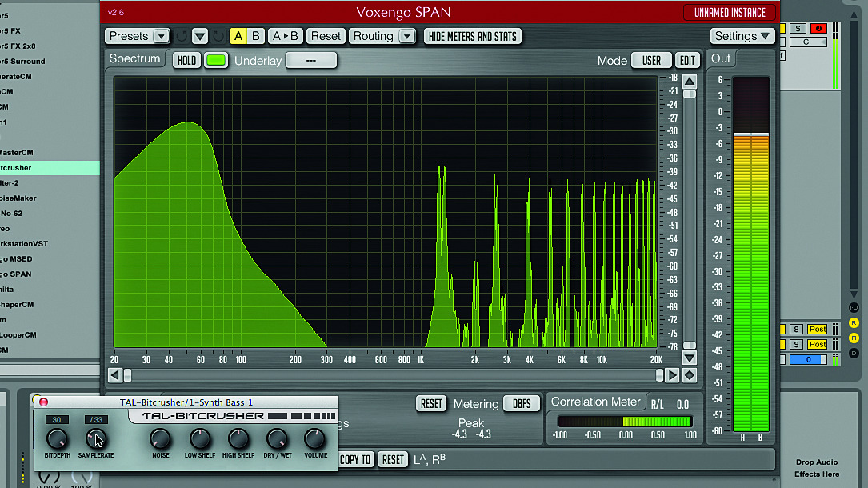
Task: Click the R/L correlation channel selector
Action: coord(657,405)
